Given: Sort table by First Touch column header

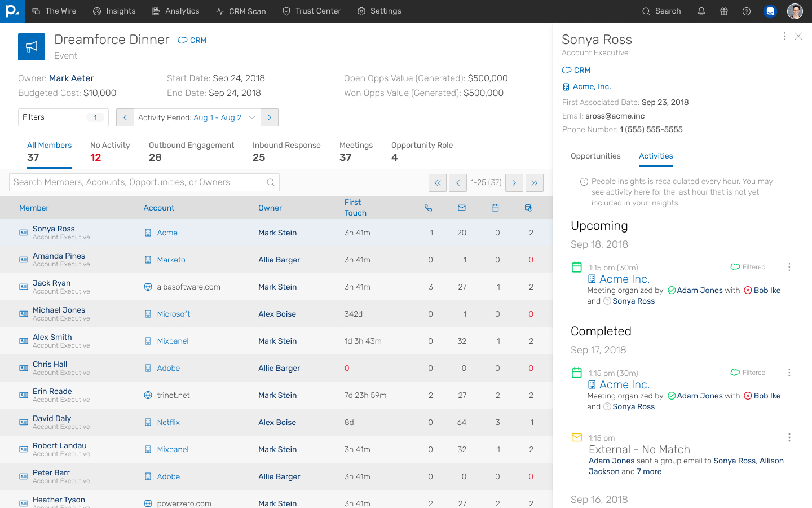Looking at the screenshot, I should point(355,208).
